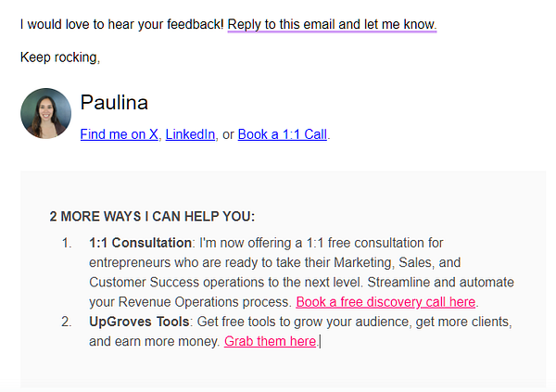Click the bold 'UpGroves Tools' text
556x392 pixels.
pos(139,322)
